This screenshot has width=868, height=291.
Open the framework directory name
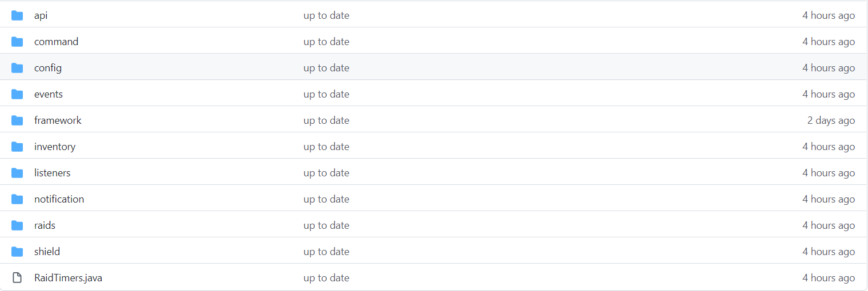point(58,120)
